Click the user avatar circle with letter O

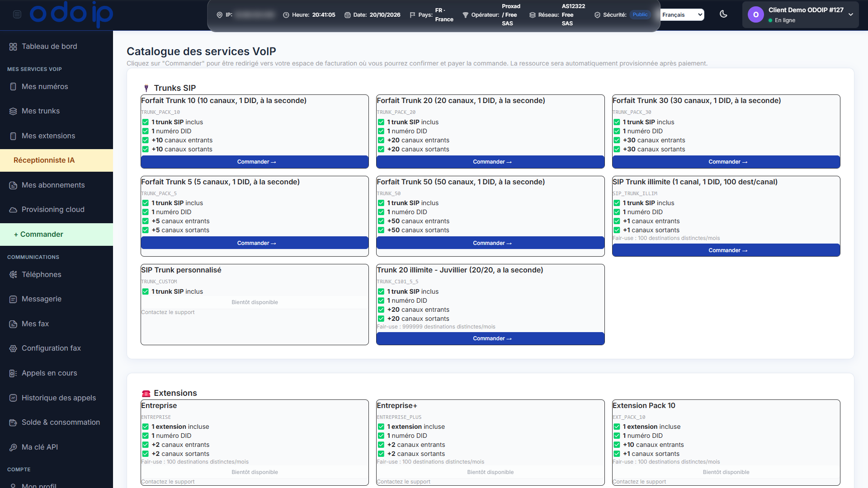pos(755,15)
